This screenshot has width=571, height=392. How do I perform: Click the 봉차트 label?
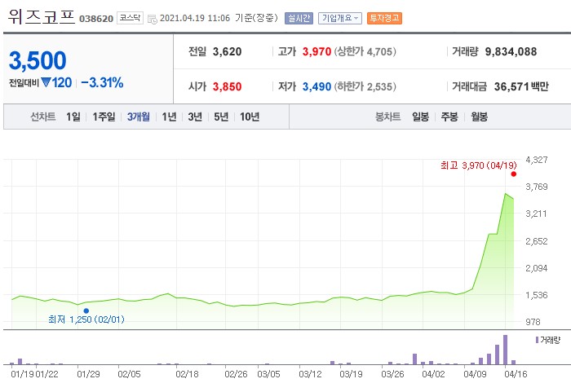(387, 117)
